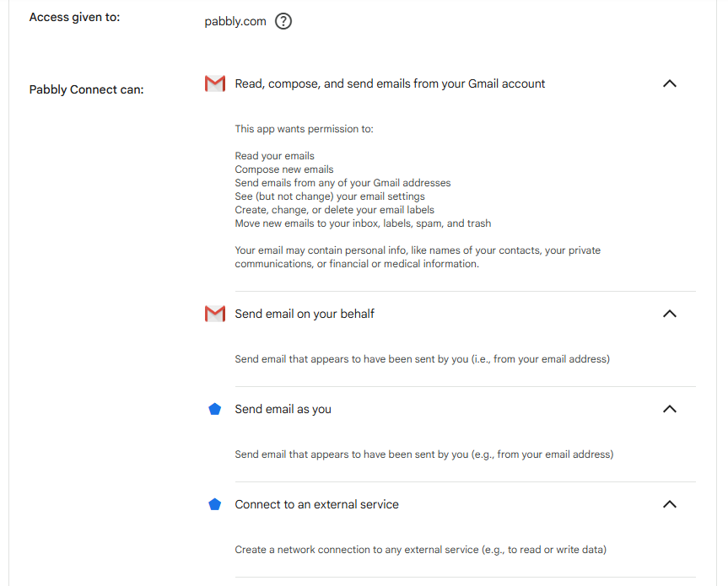Click the Send email on your behalf heading

(305, 314)
